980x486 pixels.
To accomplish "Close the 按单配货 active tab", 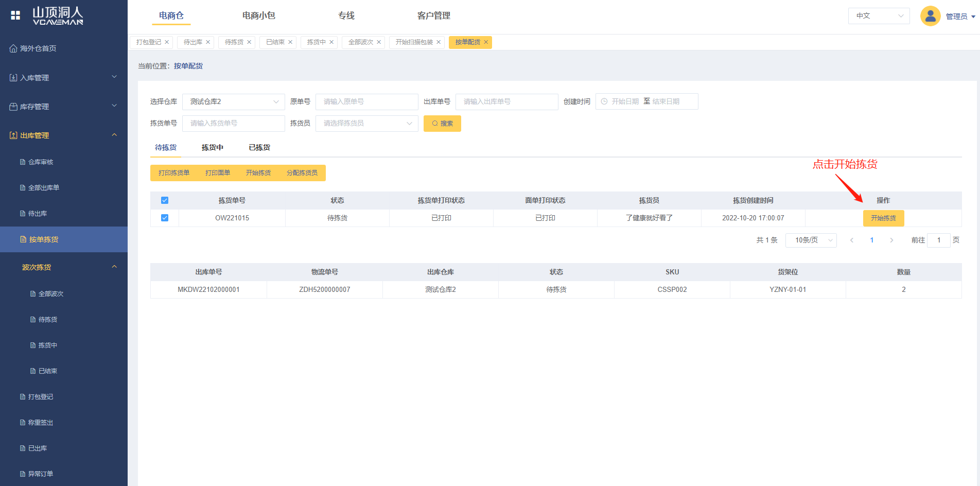I will 486,42.
